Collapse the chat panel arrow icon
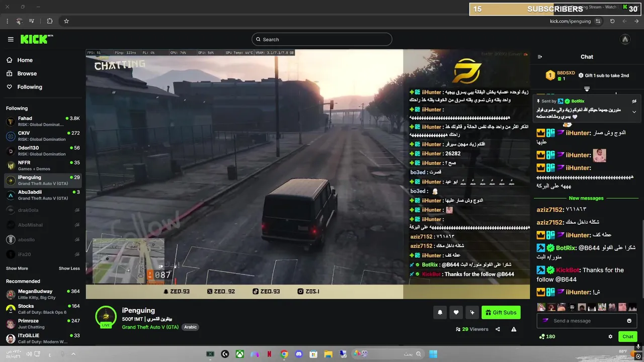The width and height of the screenshot is (644, 362). [540, 57]
